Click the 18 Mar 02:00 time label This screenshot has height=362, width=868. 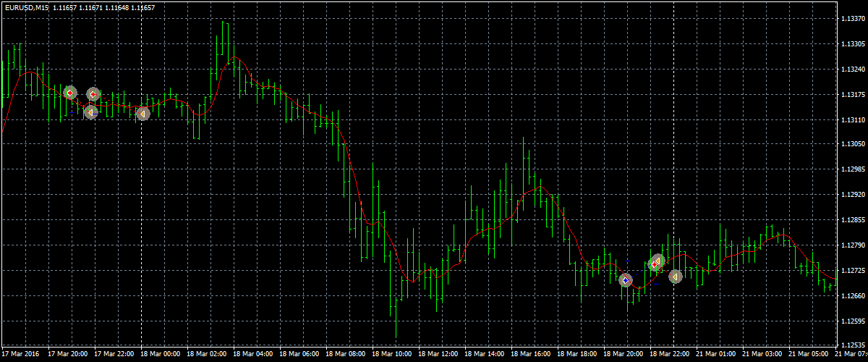207,355
